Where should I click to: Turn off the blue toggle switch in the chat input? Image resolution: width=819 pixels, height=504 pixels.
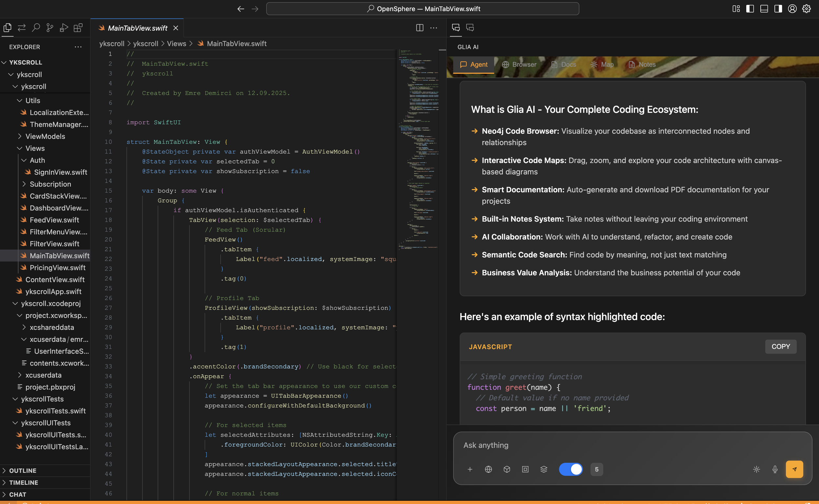(571, 469)
